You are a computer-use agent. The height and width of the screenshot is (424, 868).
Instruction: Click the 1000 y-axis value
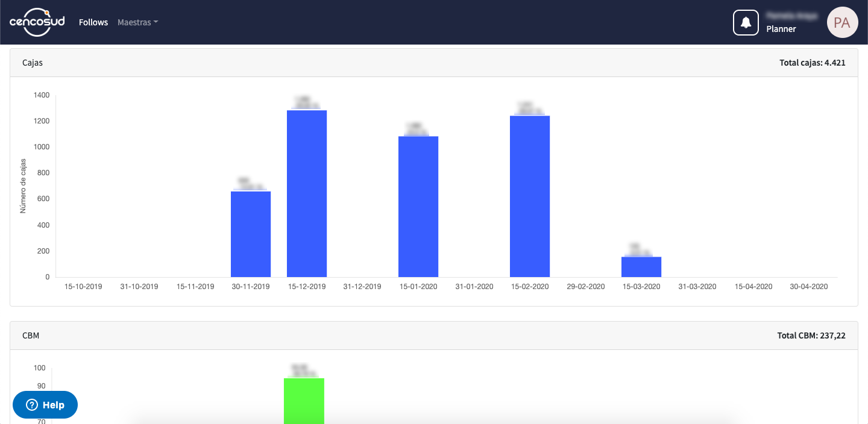pos(42,147)
